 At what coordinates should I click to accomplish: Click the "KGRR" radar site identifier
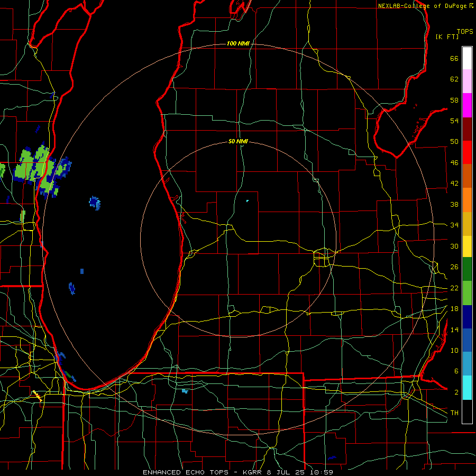pyautogui.click(x=252, y=472)
